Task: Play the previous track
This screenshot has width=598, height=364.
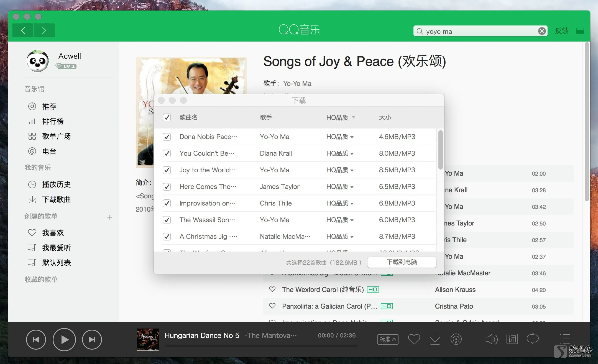Action: (36, 340)
